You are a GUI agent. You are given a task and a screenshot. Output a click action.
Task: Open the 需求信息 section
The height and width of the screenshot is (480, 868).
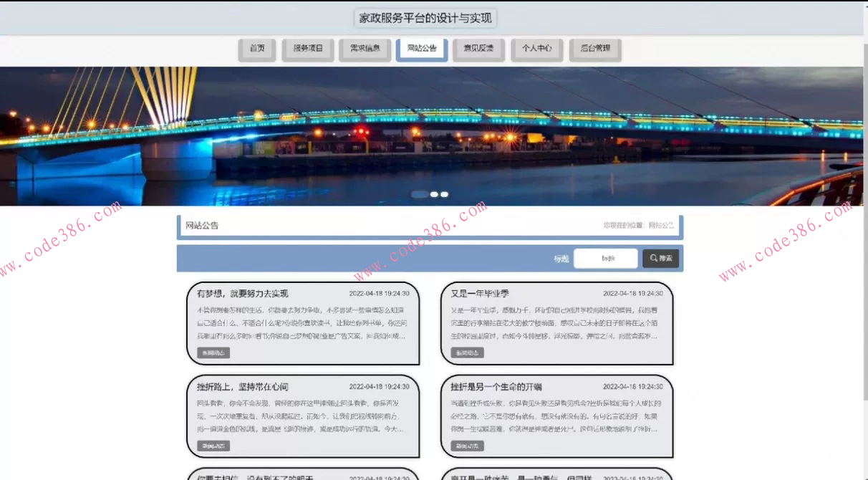point(365,49)
